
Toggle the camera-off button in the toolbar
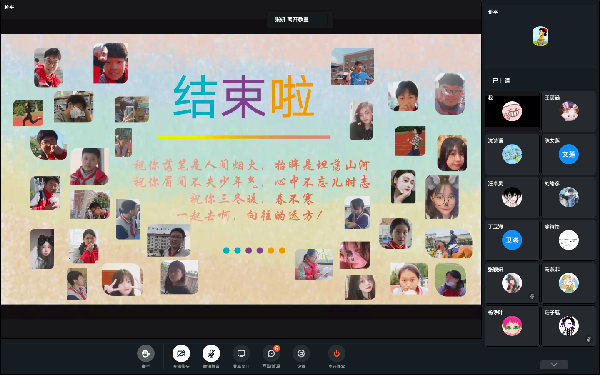[181, 353]
